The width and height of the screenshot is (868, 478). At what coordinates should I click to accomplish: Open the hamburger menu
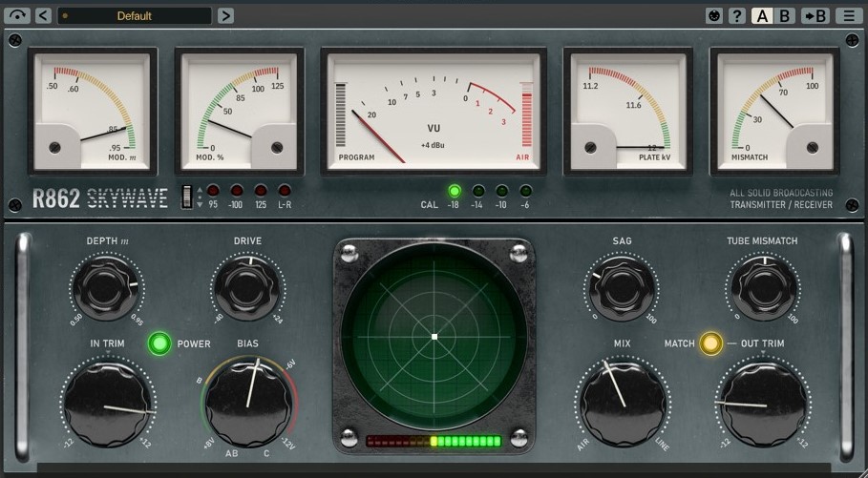(x=849, y=15)
